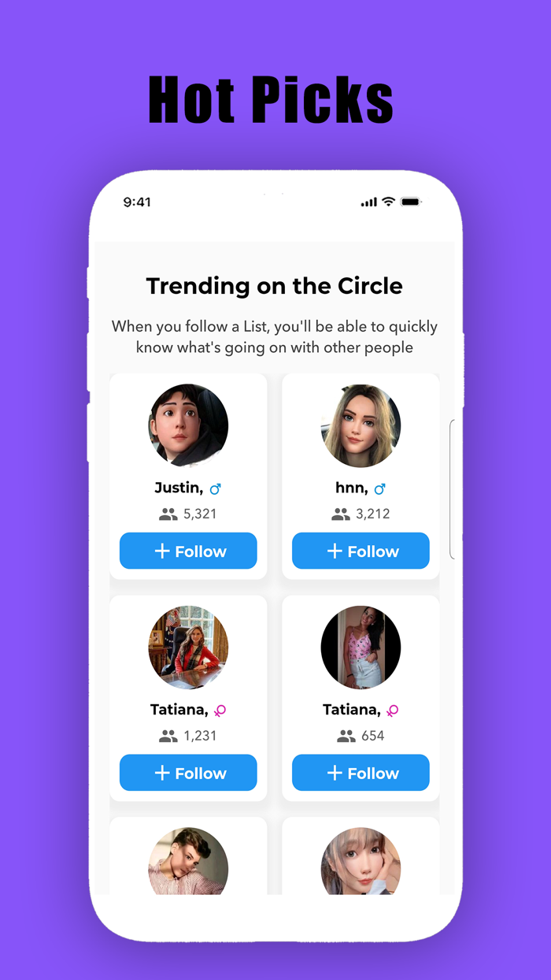Click the Trending on the Circle heading
Viewport: 551px width, 980px height.
[x=274, y=286]
